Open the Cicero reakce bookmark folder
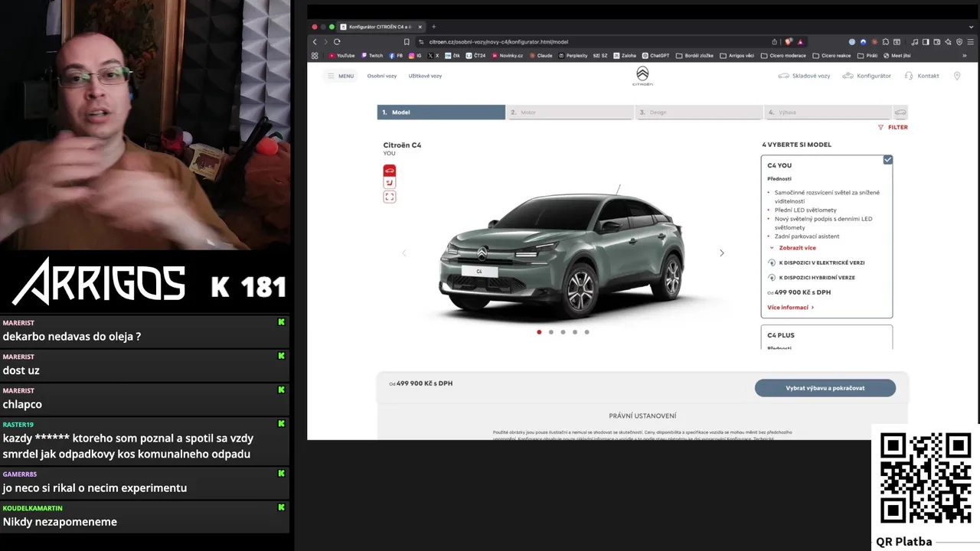The width and height of the screenshot is (980, 551). click(831, 55)
